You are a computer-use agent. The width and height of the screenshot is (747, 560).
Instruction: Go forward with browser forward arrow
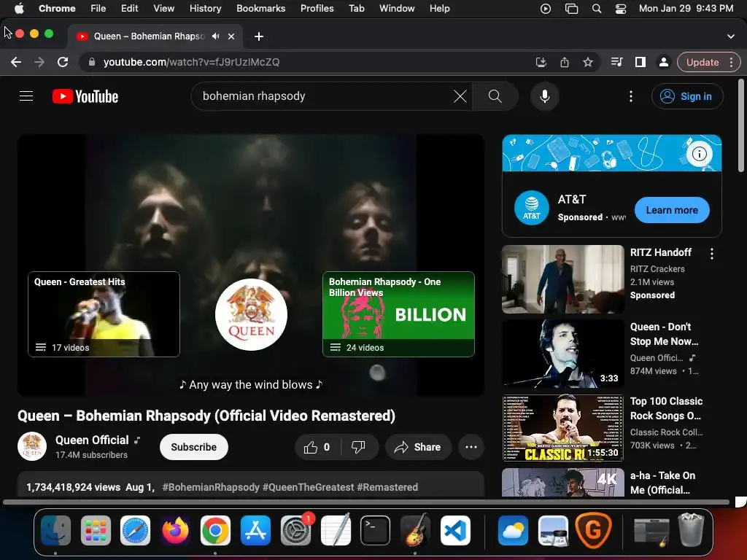(x=39, y=62)
